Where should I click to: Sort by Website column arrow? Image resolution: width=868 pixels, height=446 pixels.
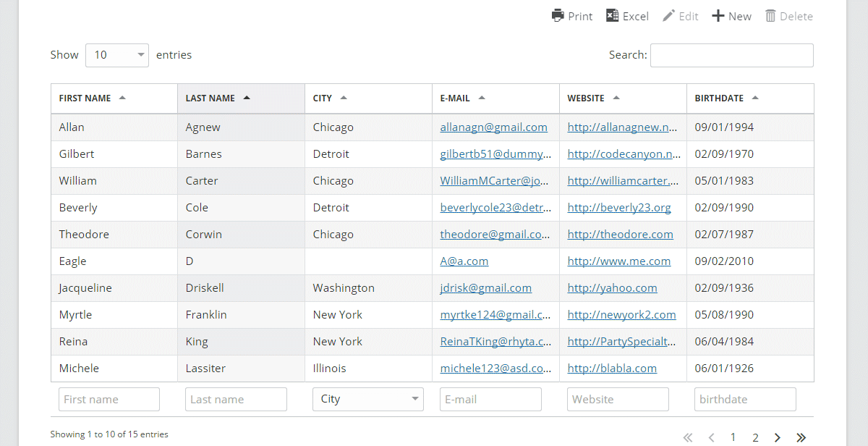pyautogui.click(x=616, y=98)
